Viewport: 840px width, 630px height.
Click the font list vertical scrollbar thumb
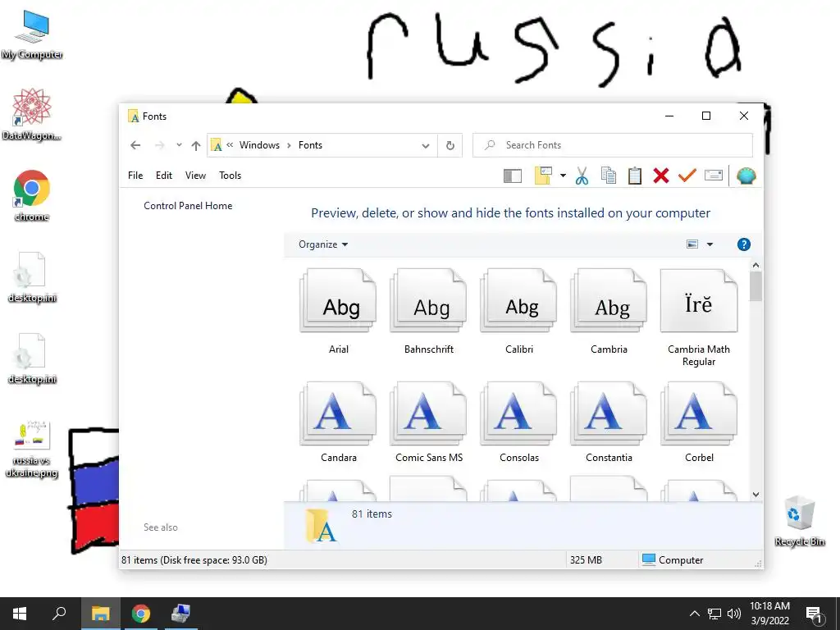tap(756, 286)
